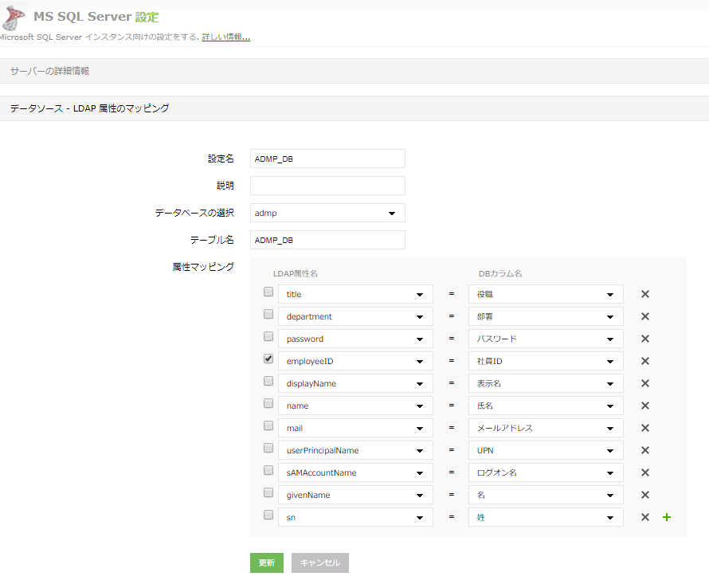
Task: Expand the 姓 DB column dropdown
Action: 546,517
